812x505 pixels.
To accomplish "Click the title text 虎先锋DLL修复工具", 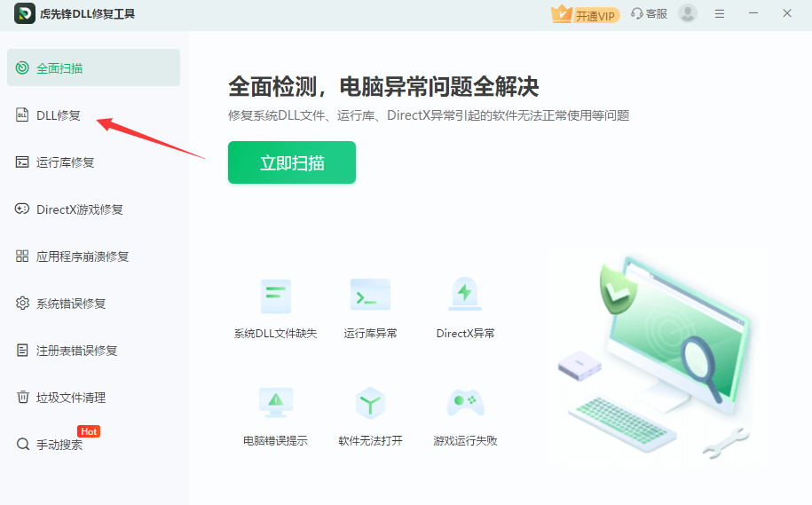I will [x=87, y=14].
